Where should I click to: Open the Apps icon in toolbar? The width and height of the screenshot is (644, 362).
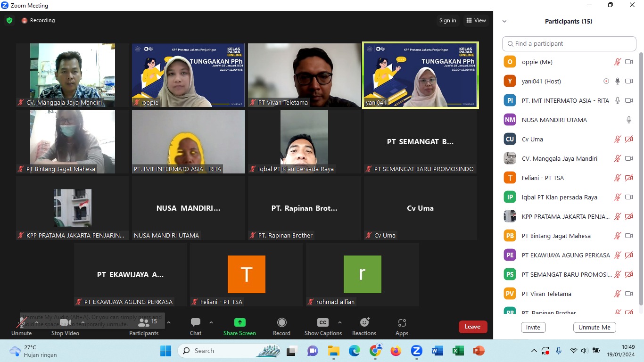(x=402, y=323)
